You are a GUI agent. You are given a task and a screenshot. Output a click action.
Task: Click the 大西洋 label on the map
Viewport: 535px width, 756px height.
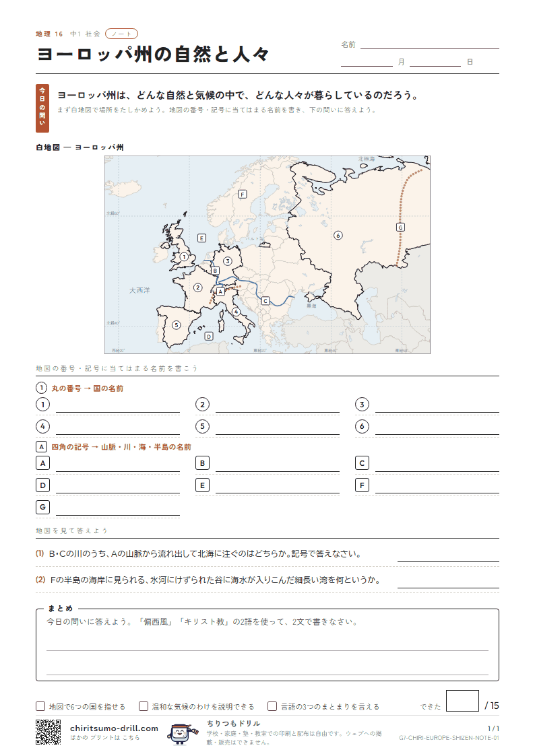coord(139,290)
